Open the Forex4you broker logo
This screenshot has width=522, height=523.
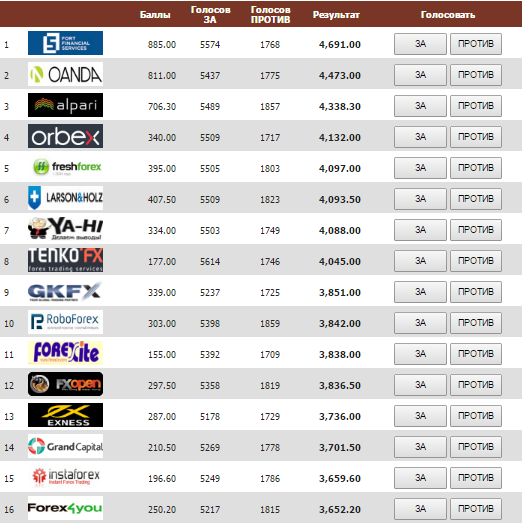[65, 508]
